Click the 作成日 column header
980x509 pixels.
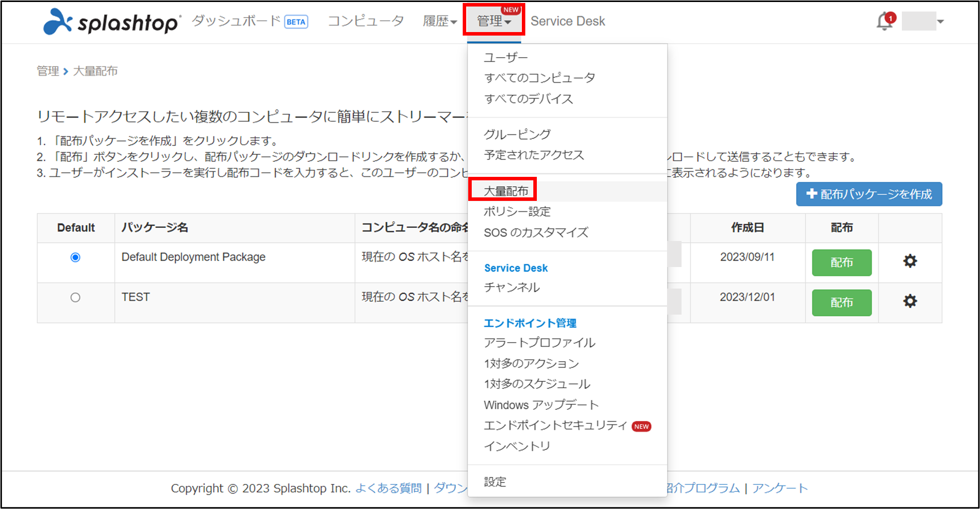coord(747,227)
